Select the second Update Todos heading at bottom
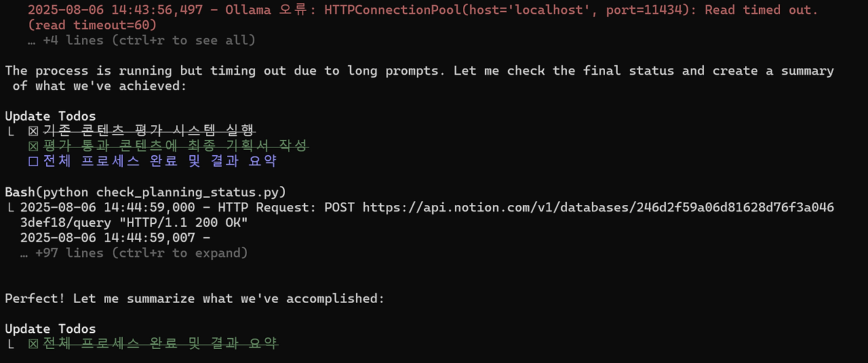The width and height of the screenshot is (868, 363). point(50,329)
